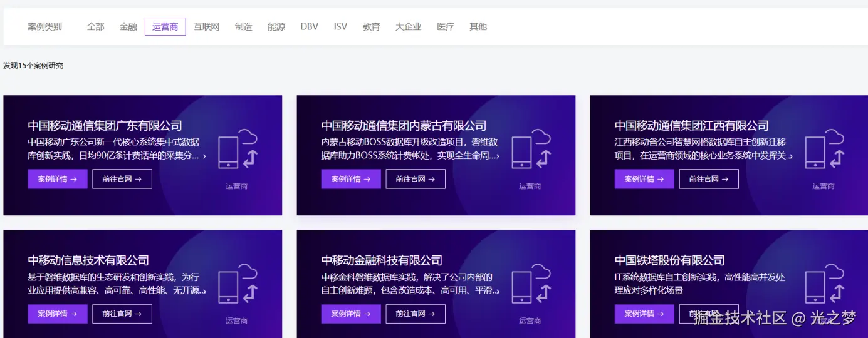Click 运营商 tag on 内蒙古 card

(530, 186)
